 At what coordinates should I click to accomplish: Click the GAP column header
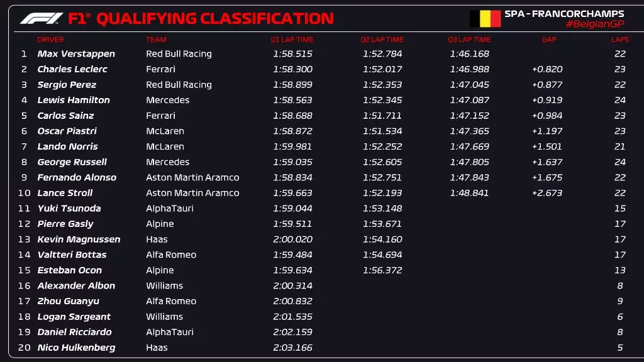[x=549, y=40]
